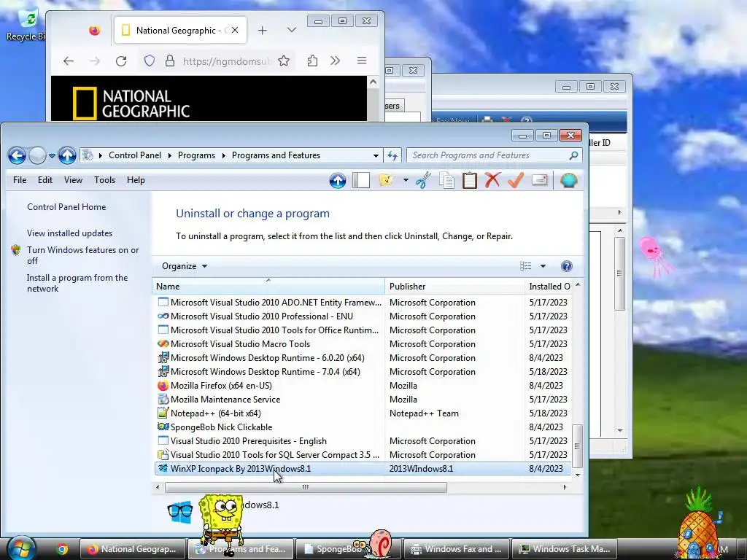The height and width of the screenshot is (560, 747).
Task: Click the blue Up arrow toolbar icon
Action: click(337, 181)
